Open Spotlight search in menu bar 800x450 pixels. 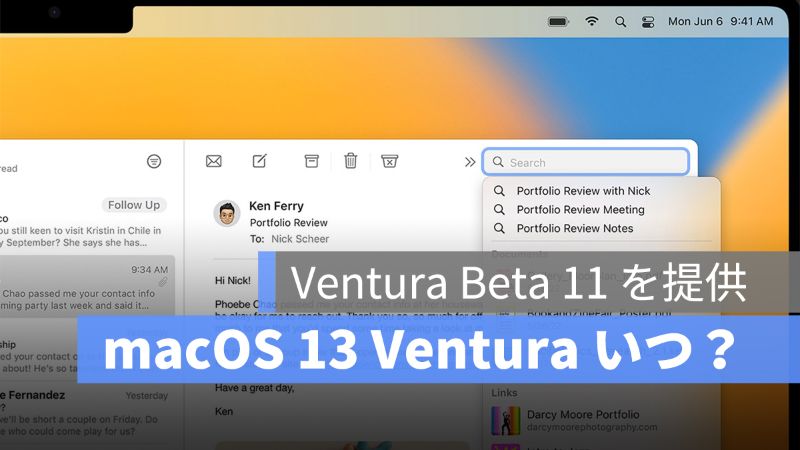[x=620, y=21]
